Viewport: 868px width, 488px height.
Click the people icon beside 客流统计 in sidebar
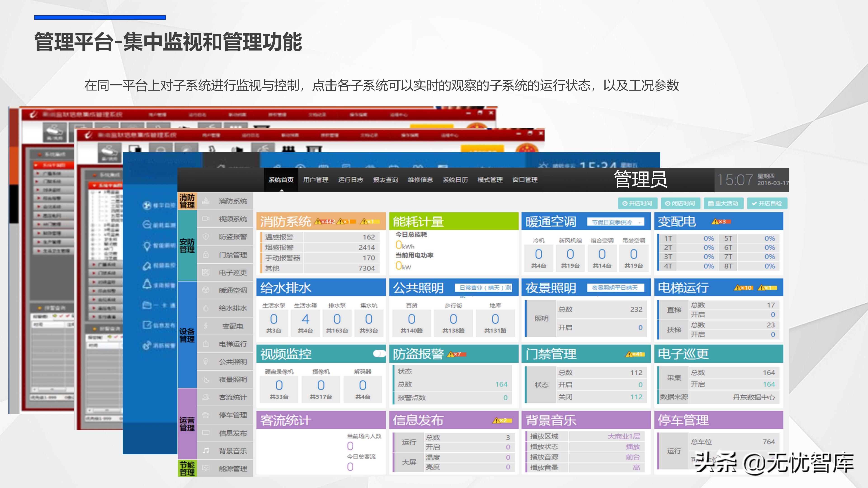click(x=205, y=397)
